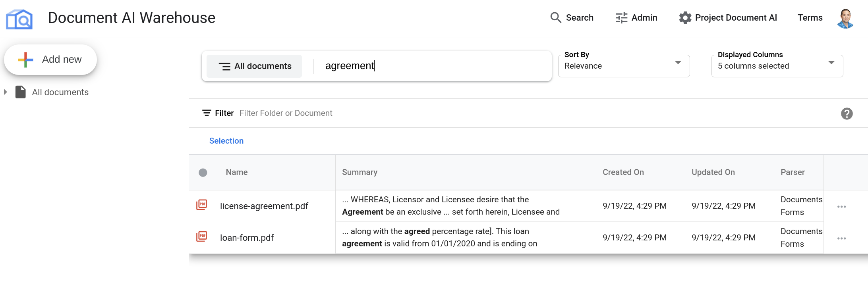Click the PDF icon beside loan-form.pdf
The image size is (868, 288).
[x=202, y=237]
